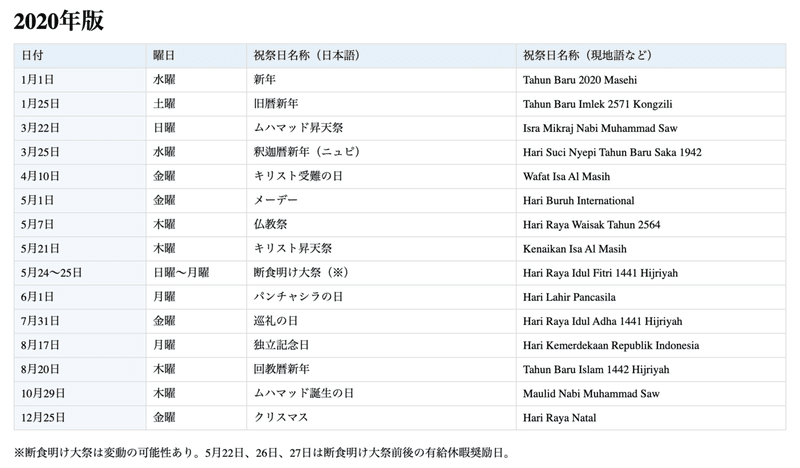Click Hari Kemerdekaan Republik Indonesia
Screen dimensions: 800x468
[x=611, y=346]
